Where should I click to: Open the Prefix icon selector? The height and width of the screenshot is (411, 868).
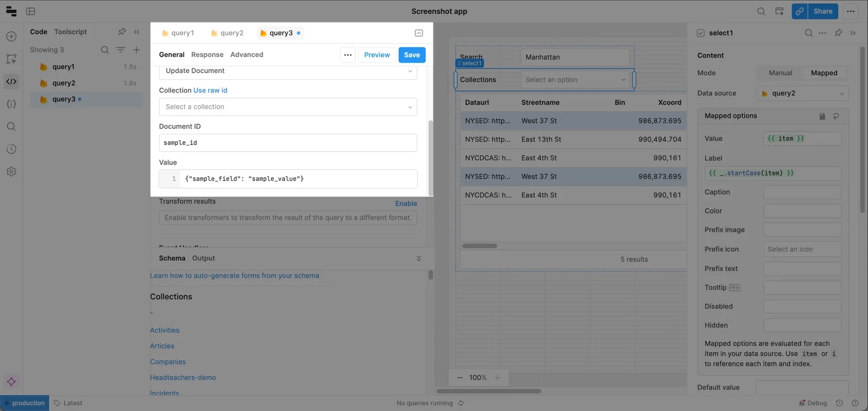tap(802, 249)
